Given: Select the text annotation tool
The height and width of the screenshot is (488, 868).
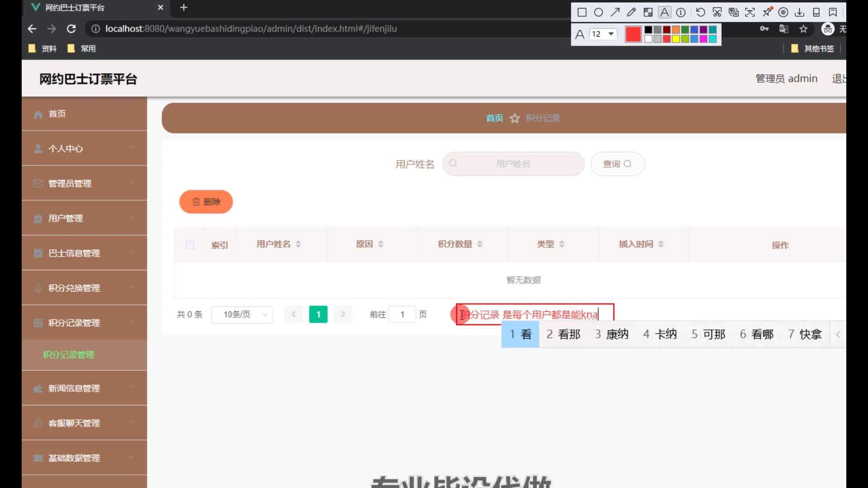Looking at the screenshot, I should 665,12.
